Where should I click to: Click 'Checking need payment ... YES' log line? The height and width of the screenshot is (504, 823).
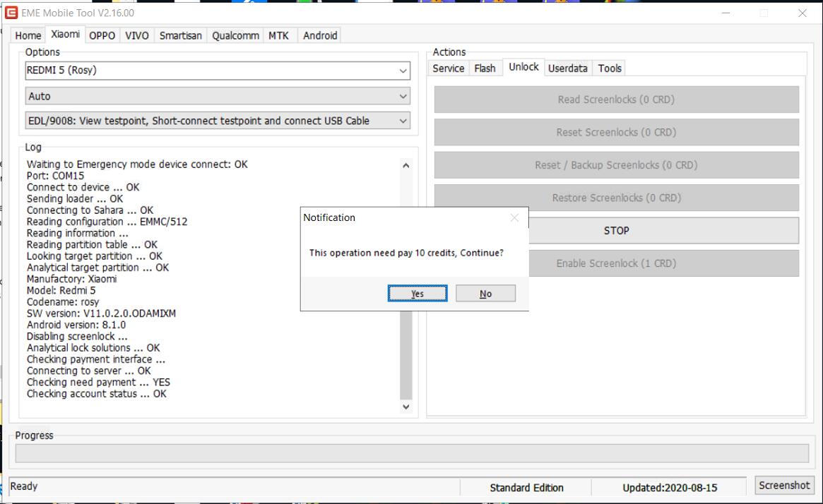point(98,383)
